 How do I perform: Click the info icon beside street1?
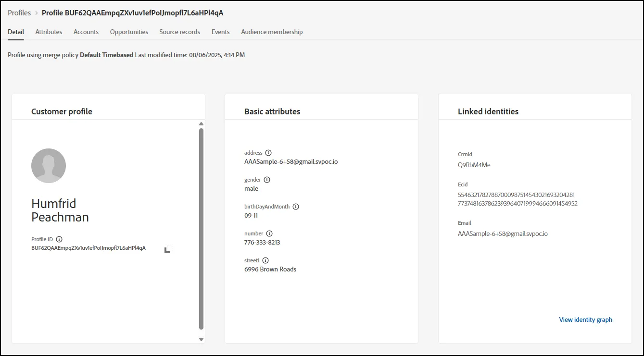265,260
